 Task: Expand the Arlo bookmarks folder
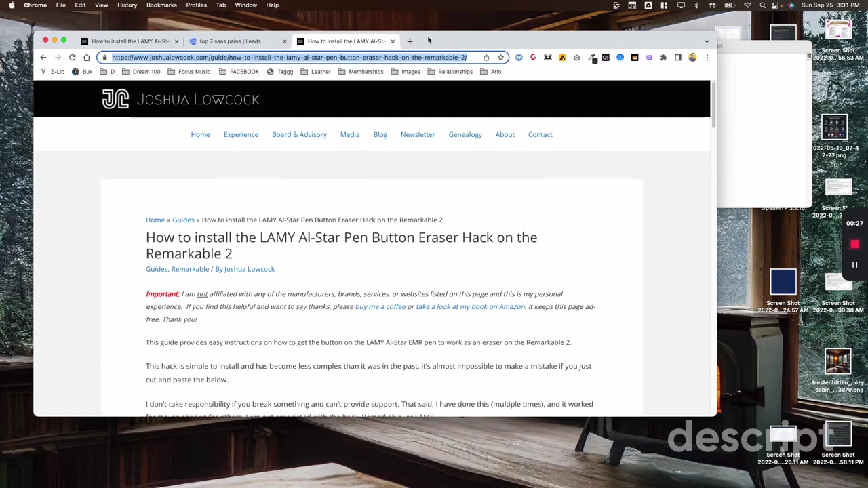click(x=490, y=72)
